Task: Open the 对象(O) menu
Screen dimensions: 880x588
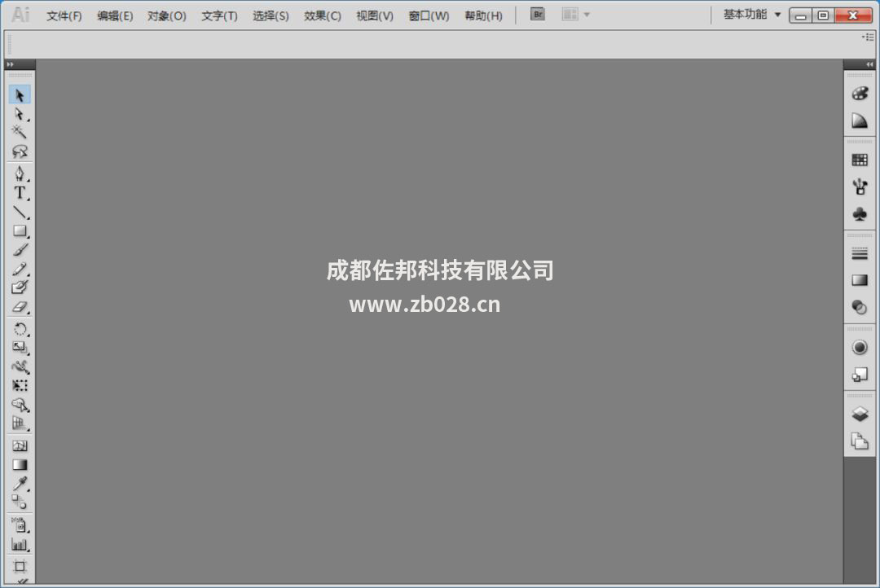Action: [167, 15]
